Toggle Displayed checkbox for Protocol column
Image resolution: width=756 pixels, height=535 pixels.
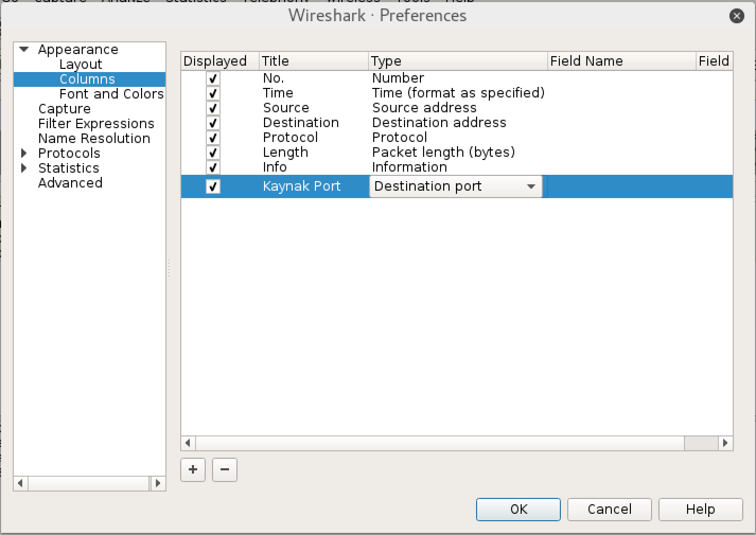coord(213,138)
